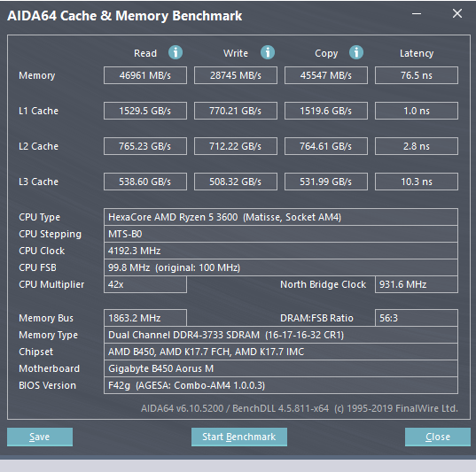Minimize the AIDA64 benchmark window
The width and height of the screenshot is (476, 472).
pyautogui.click(x=417, y=13)
